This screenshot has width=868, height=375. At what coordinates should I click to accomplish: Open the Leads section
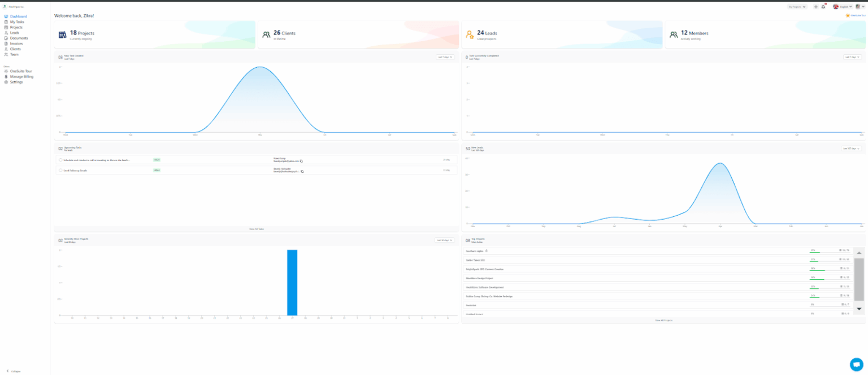tap(15, 32)
